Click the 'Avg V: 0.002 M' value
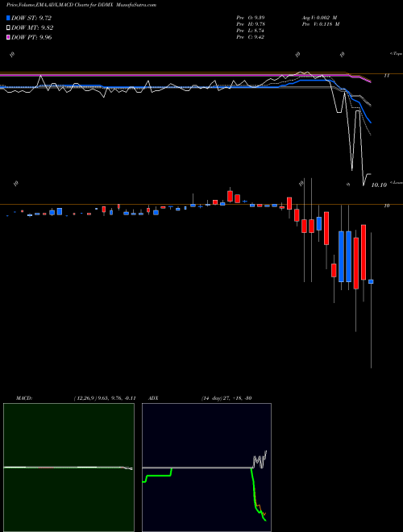This screenshot has height=532, width=403. click(x=319, y=18)
